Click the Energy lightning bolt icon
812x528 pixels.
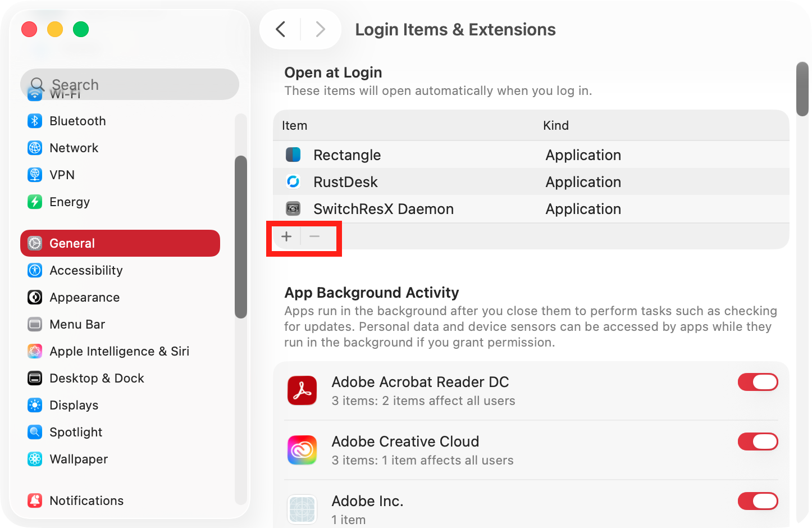point(35,202)
